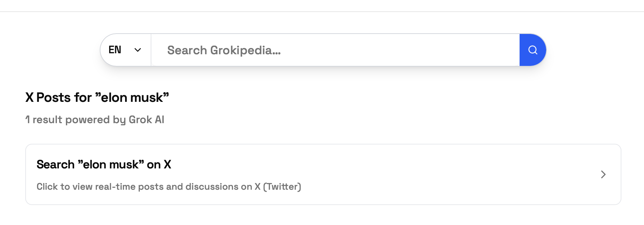Click the "1 result powered by Grok AI" text

(x=95, y=119)
